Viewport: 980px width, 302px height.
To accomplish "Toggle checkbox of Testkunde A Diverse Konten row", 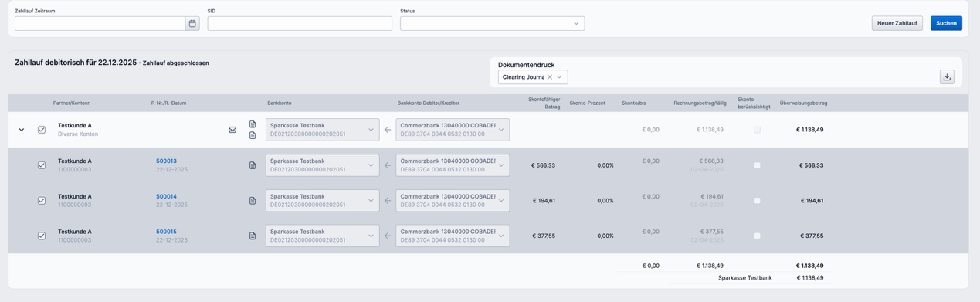I will (x=42, y=130).
